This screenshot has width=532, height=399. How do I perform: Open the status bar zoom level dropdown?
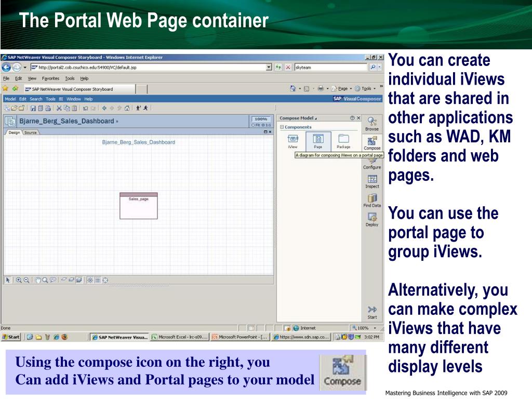[375, 328]
